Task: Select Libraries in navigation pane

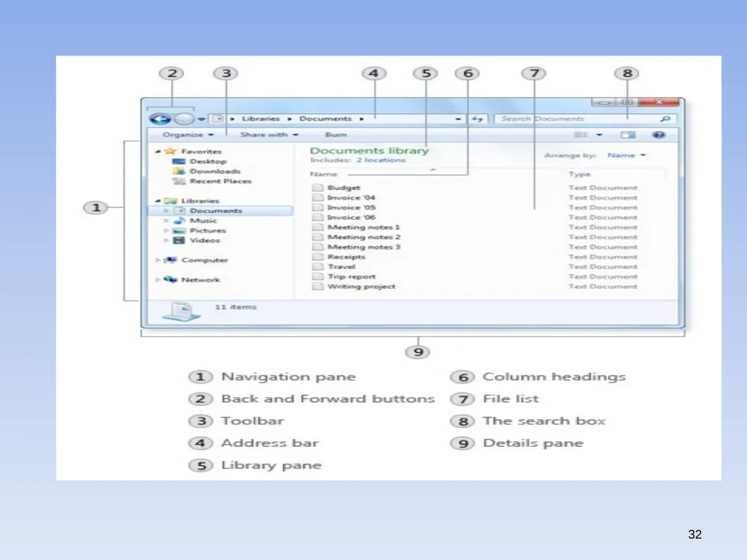Action: click(x=200, y=201)
